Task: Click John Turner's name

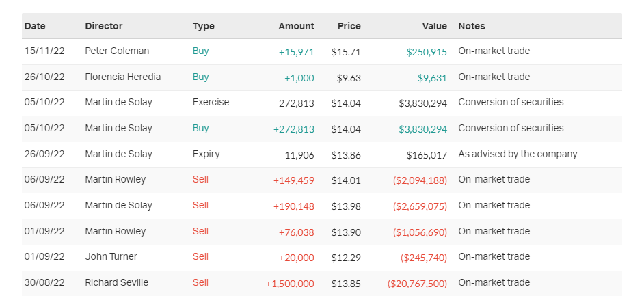Action: coord(111,256)
